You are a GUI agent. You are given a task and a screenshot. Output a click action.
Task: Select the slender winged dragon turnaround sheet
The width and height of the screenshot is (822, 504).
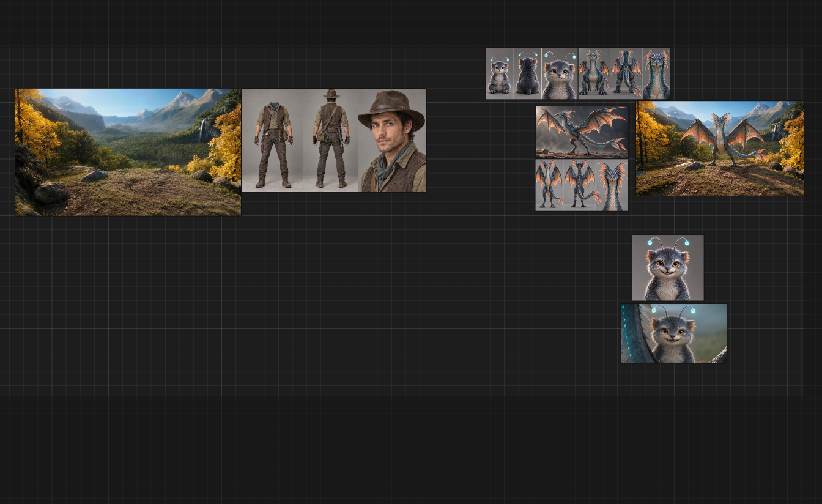pos(582,185)
